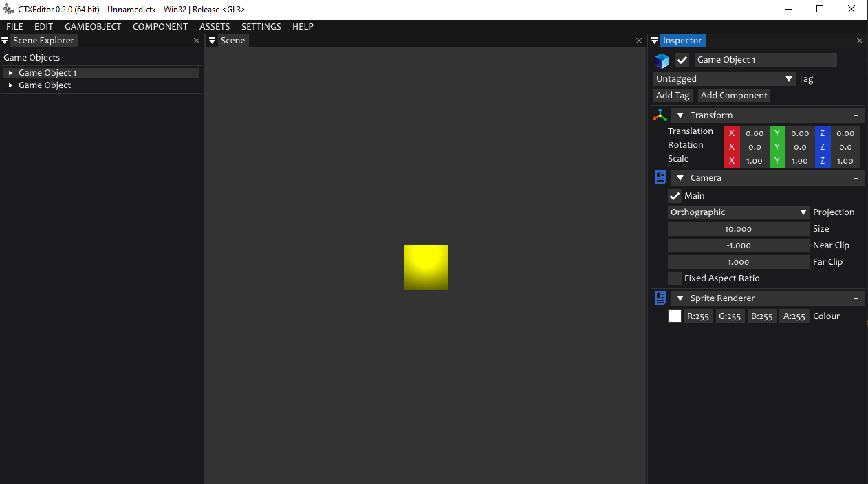This screenshot has width=868, height=484.
Task: Click the blue cube game object icon
Action: [661, 60]
